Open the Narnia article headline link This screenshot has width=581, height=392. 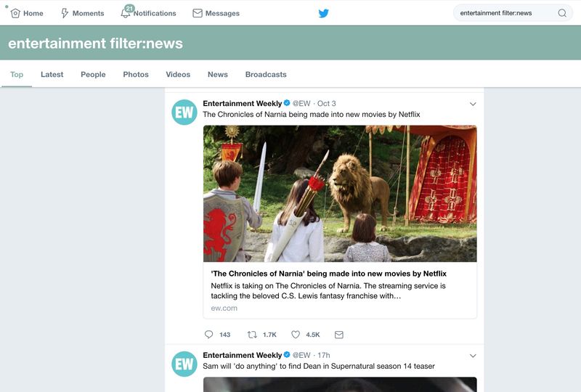[329, 274]
